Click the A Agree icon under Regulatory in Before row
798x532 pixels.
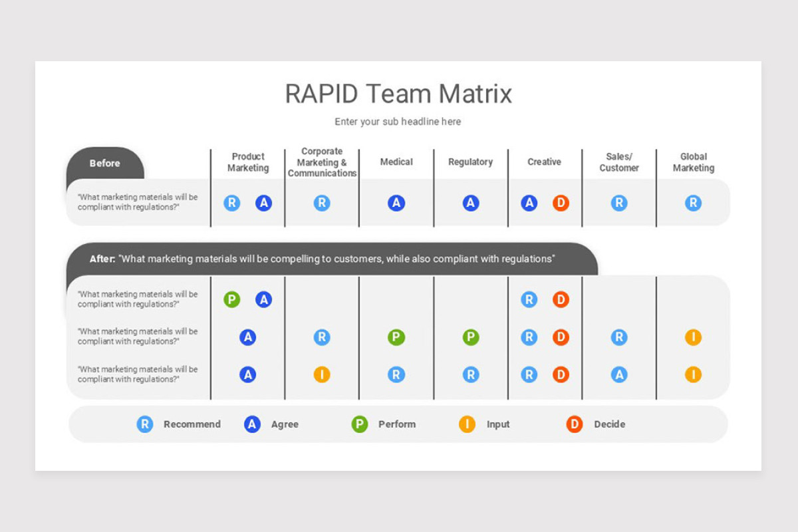(x=470, y=203)
